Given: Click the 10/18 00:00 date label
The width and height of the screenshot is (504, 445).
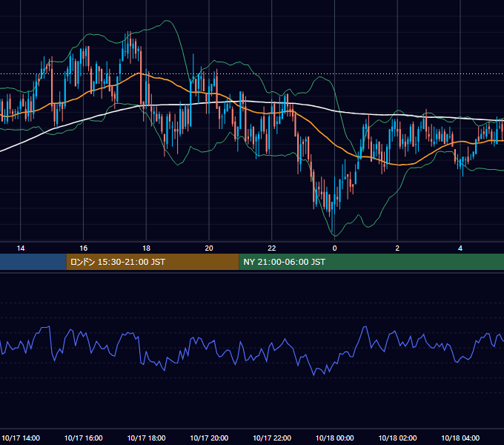Looking at the screenshot, I should point(334,438).
